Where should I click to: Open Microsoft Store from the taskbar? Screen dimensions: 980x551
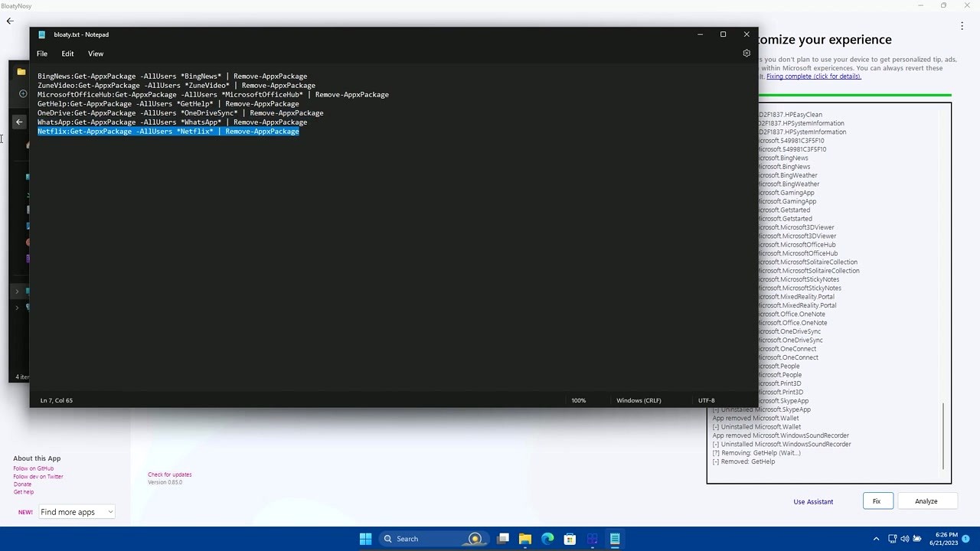coord(570,538)
